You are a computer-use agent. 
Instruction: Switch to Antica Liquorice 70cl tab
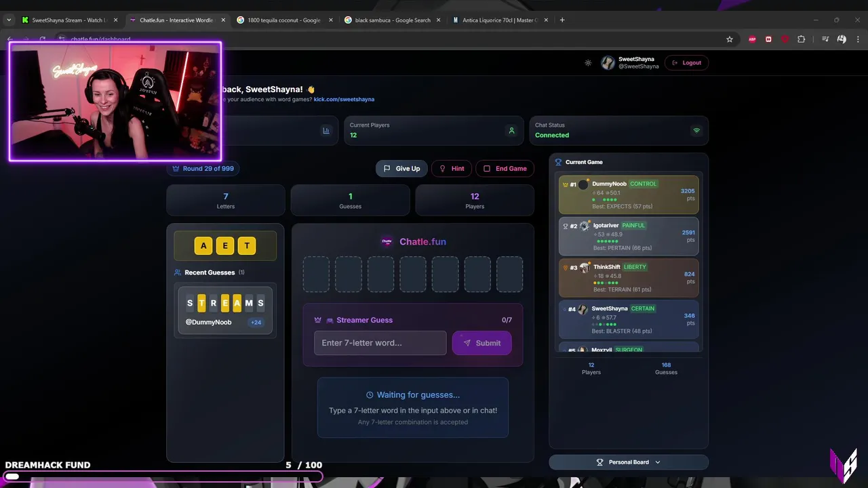pos(500,20)
